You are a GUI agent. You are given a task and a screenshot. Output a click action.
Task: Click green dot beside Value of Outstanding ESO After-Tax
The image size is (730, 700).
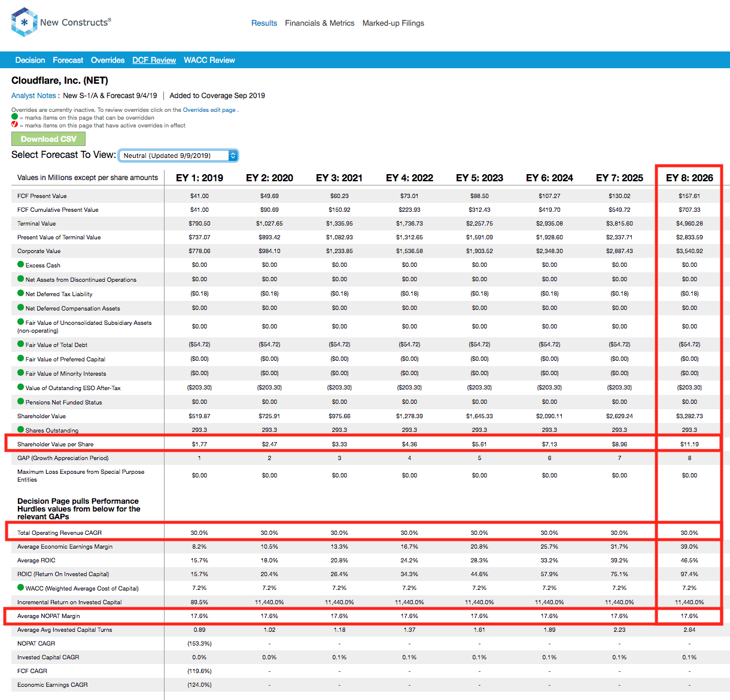pyautogui.click(x=21, y=387)
